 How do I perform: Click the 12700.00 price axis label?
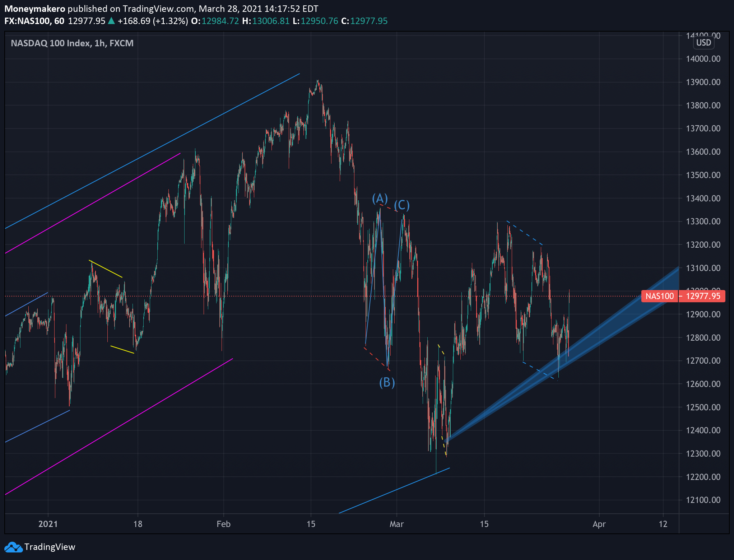(x=703, y=361)
